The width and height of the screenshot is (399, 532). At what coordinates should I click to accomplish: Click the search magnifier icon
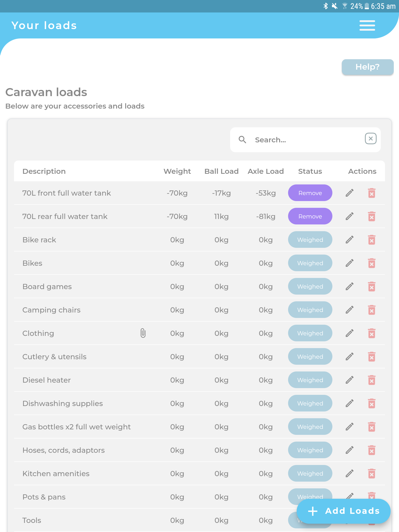click(242, 139)
